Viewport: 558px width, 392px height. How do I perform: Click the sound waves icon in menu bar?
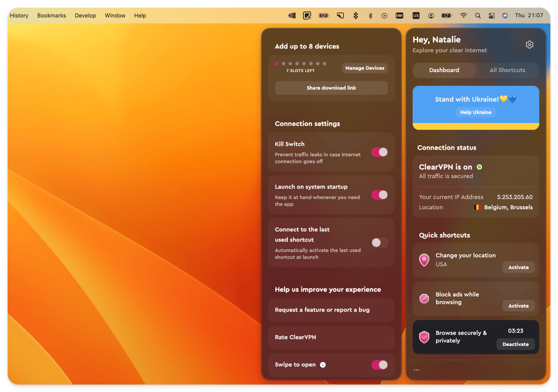coord(292,15)
